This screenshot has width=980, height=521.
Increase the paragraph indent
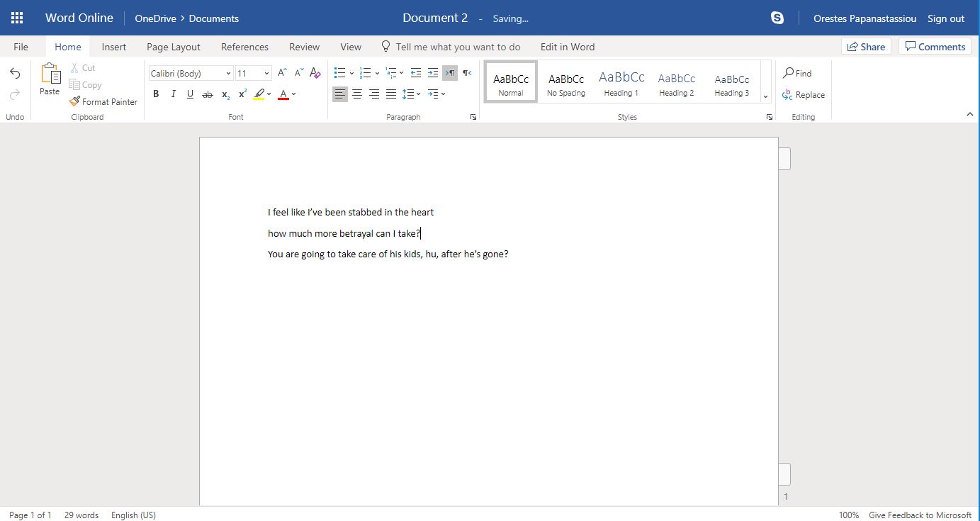[x=433, y=73]
